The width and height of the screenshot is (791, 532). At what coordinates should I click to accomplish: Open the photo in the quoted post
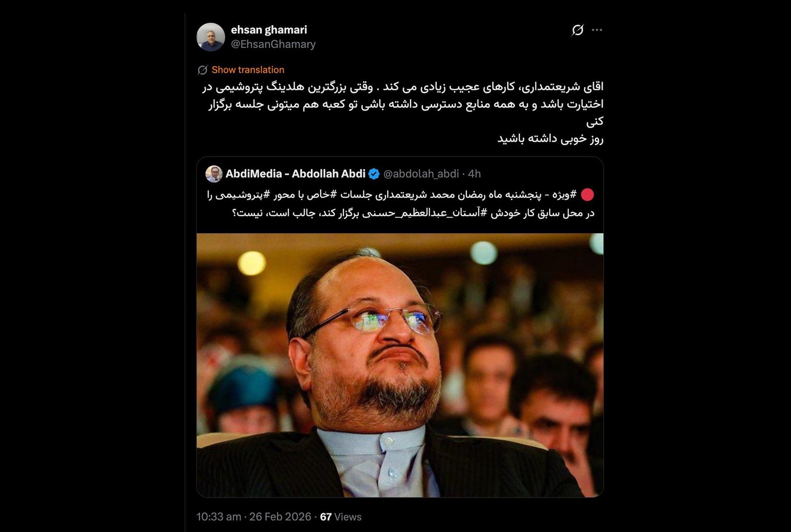(400, 365)
